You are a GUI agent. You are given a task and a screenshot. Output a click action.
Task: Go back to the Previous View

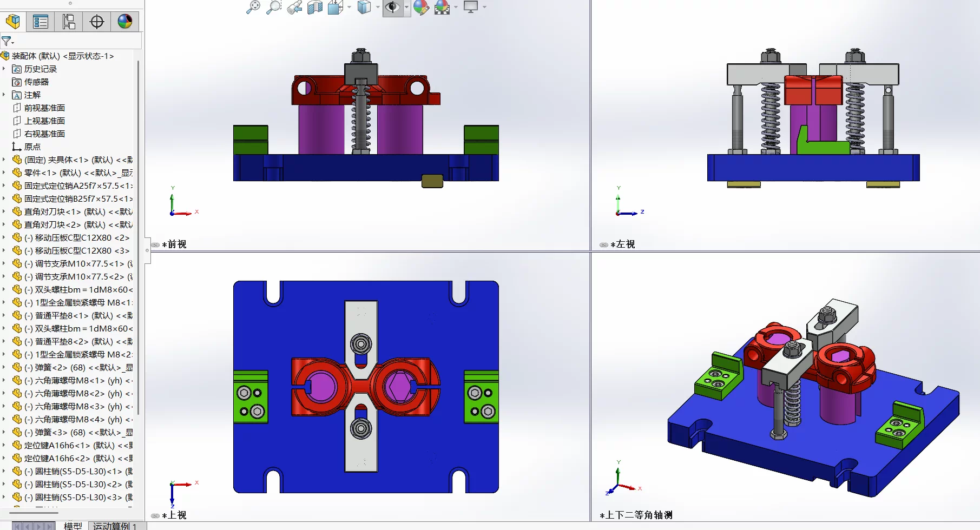coord(294,7)
